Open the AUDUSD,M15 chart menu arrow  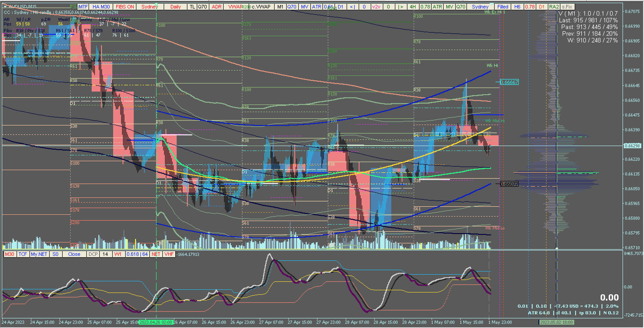point(6,6)
